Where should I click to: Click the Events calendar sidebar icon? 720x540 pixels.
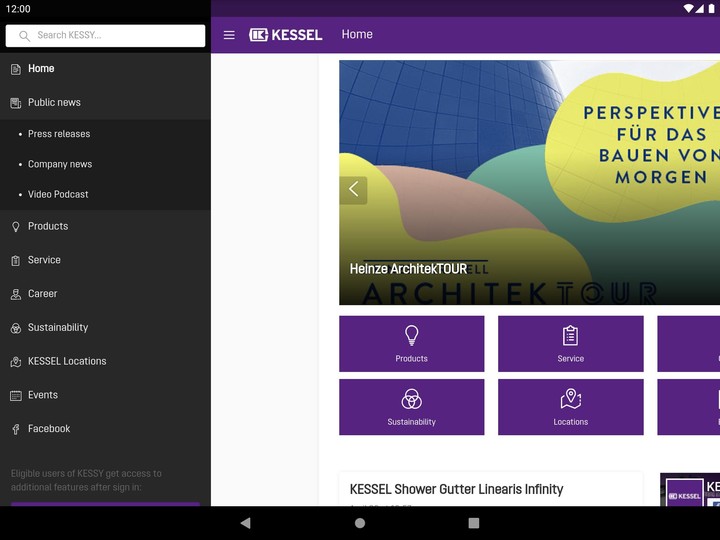(x=16, y=395)
